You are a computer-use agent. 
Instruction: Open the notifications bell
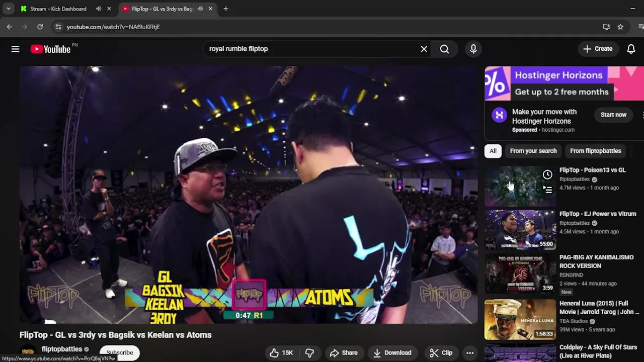click(x=631, y=49)
